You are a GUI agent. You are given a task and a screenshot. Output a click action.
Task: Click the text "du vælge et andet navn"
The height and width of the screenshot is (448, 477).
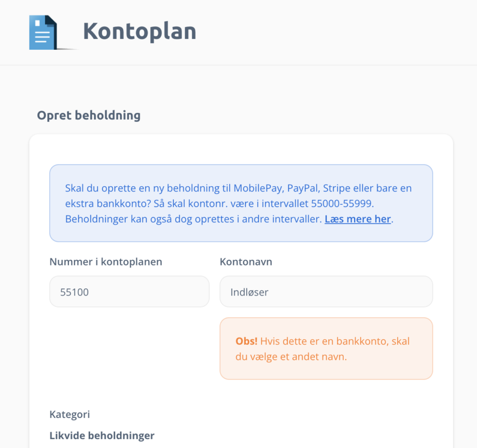click(291, 357)
